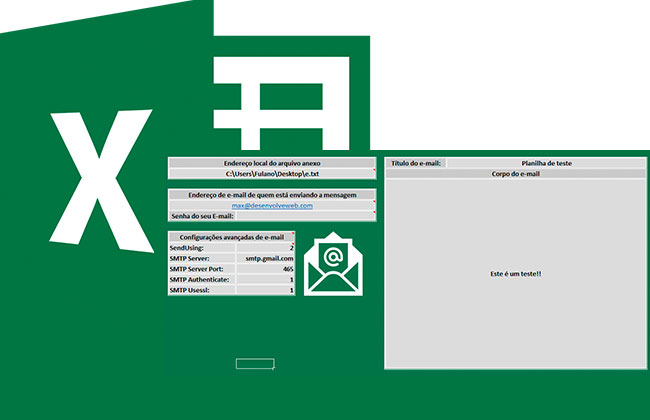Select the SMTP Server value smtp.gmail.com

pos(265,258)
